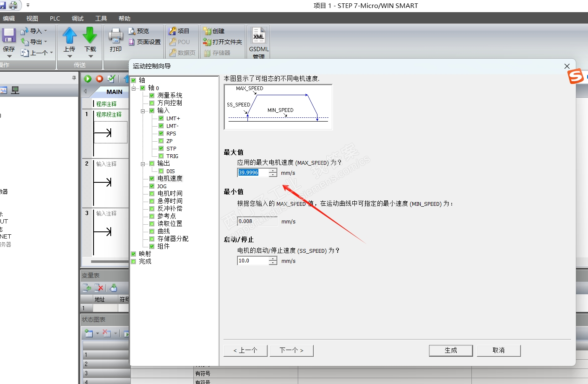Toggle the LMT+ checkbox
Screen dimensions: 588x384
click(161, 118)
